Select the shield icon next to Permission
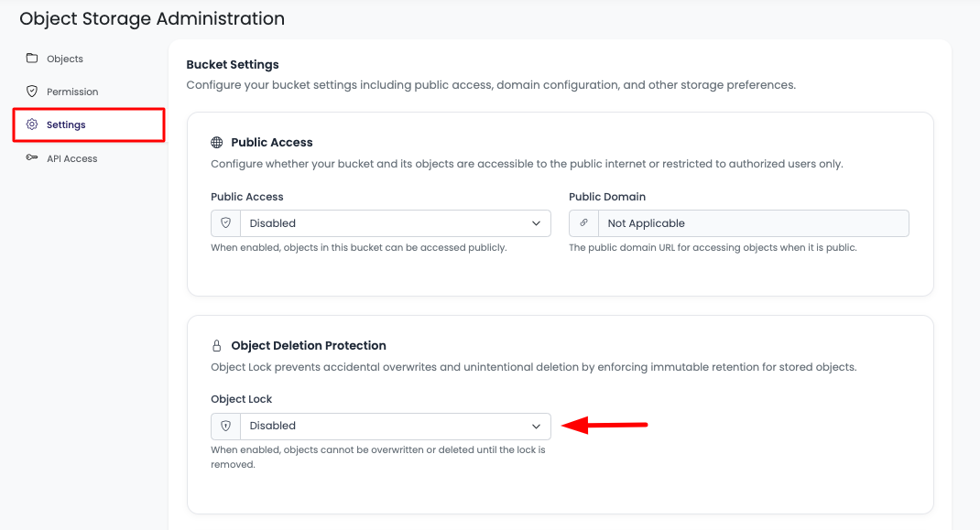Screen dimensions: 980x530 point(32,92)
